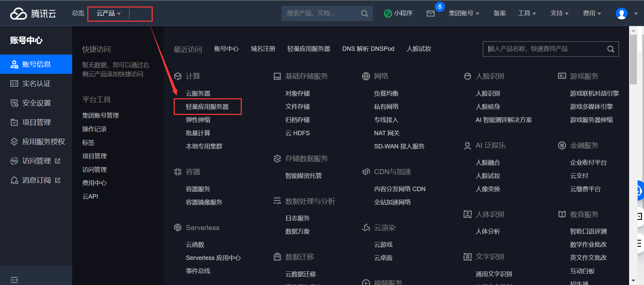
Task: Click the scrollbar down arrow
Action: click(x=633, y=281)
